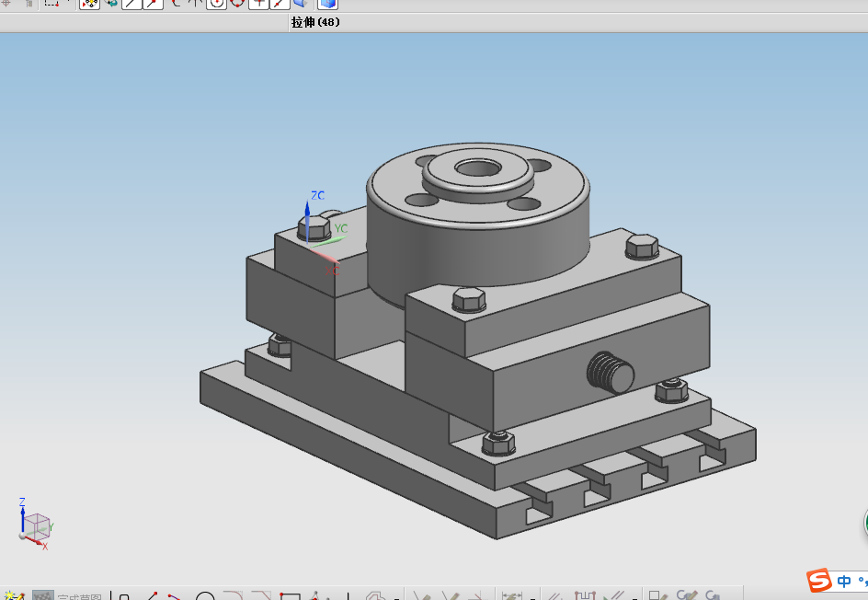
Task: Select the Rectangle sketch tool
Action: (290, 596)
